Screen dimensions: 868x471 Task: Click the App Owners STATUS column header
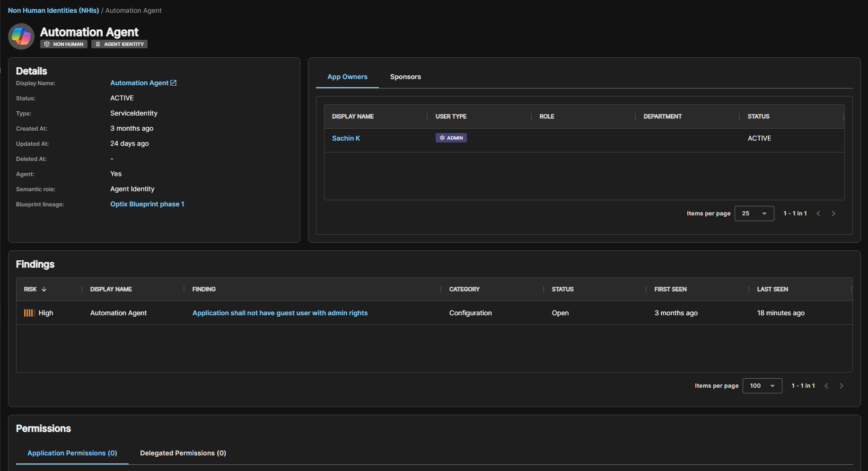[x=758, y=116]
